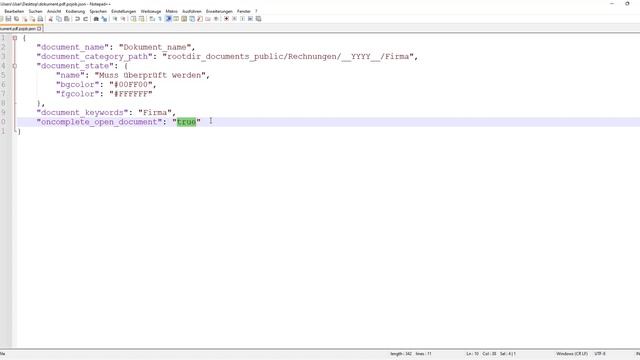Toggle Word Wrap toolbar icon
Viewport: 640px width, 360px height.
point(152,19)
